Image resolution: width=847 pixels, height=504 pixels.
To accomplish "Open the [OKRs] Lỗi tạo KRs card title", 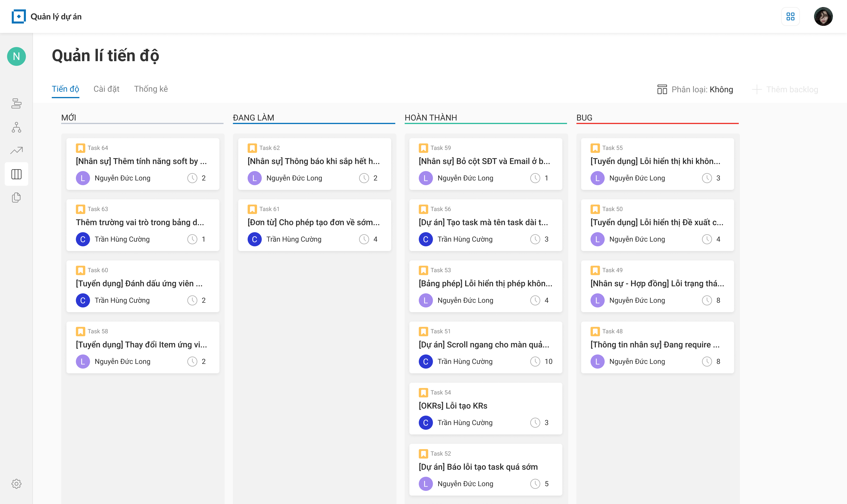I will point(453,405).
